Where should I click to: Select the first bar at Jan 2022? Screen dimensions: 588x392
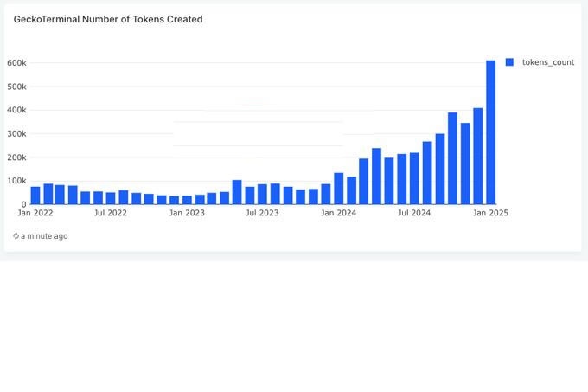pos(35,196)
